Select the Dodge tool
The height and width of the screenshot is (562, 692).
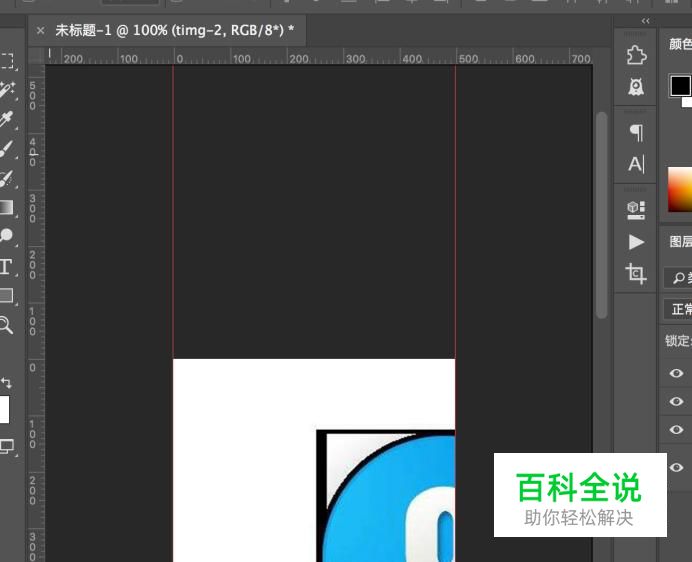click(7, 236)
